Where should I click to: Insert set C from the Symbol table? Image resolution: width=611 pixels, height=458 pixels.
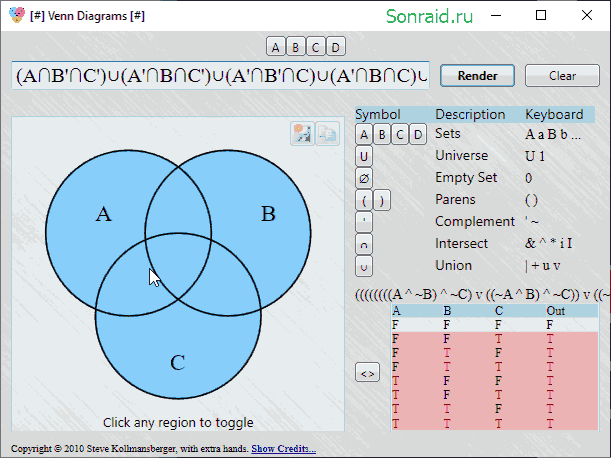point(400,135)
